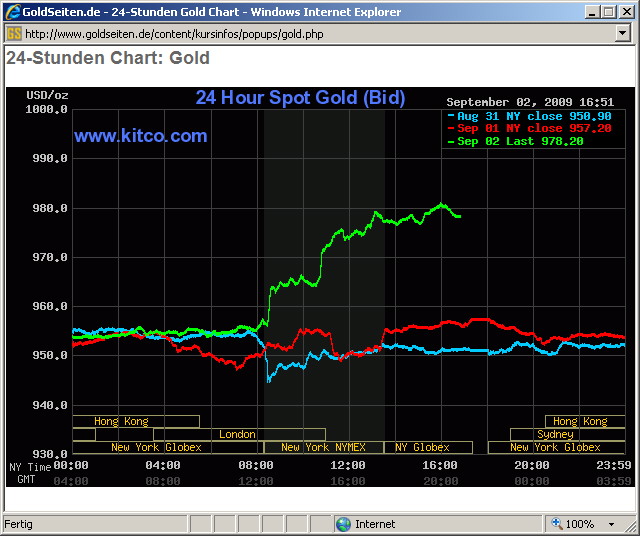This screenshot has width=640, height=536.
Task: Click the GS favicon in address bar
Action: (x=13, y=33)
